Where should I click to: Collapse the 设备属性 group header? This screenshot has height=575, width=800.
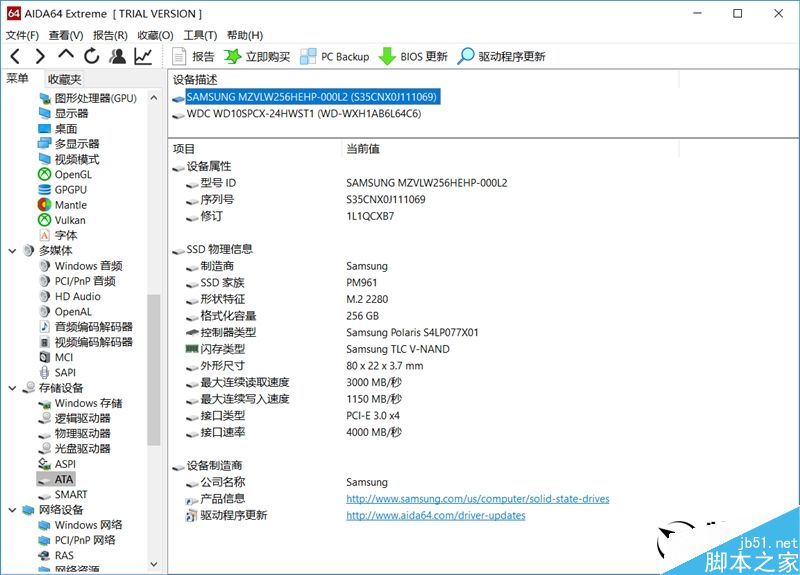[x=202, y=166]
